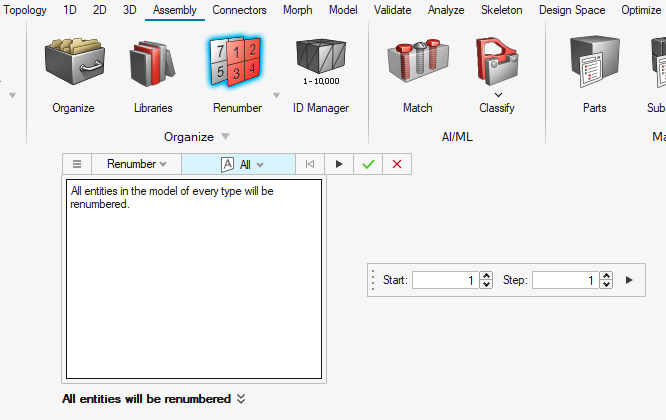Switch to the Analyze tab
The height and width of the screenshot is (420, 666).
click(x=446, y=10)
